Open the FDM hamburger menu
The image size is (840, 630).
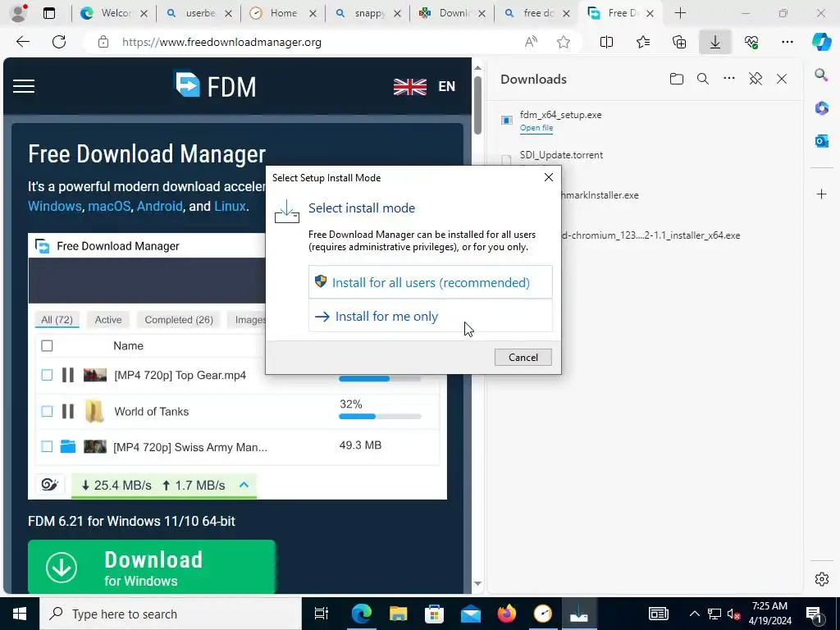[x=24, y=86]
